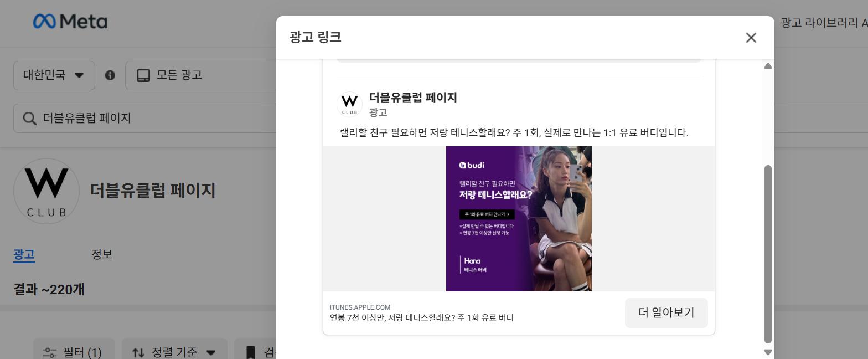The width and height of the screenshot is (868, 359).
Task: Open the 대한민국 country dropdown
Action: (x=54, y=75)
